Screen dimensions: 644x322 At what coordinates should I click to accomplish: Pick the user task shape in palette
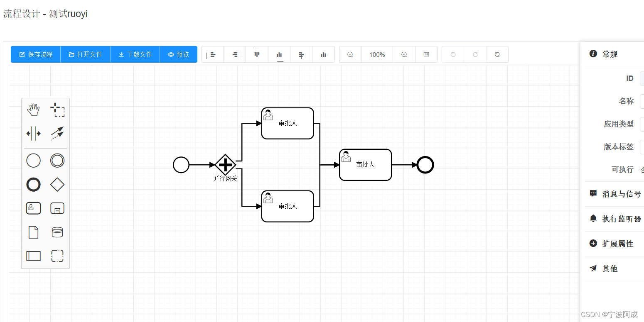pos(33,208)
